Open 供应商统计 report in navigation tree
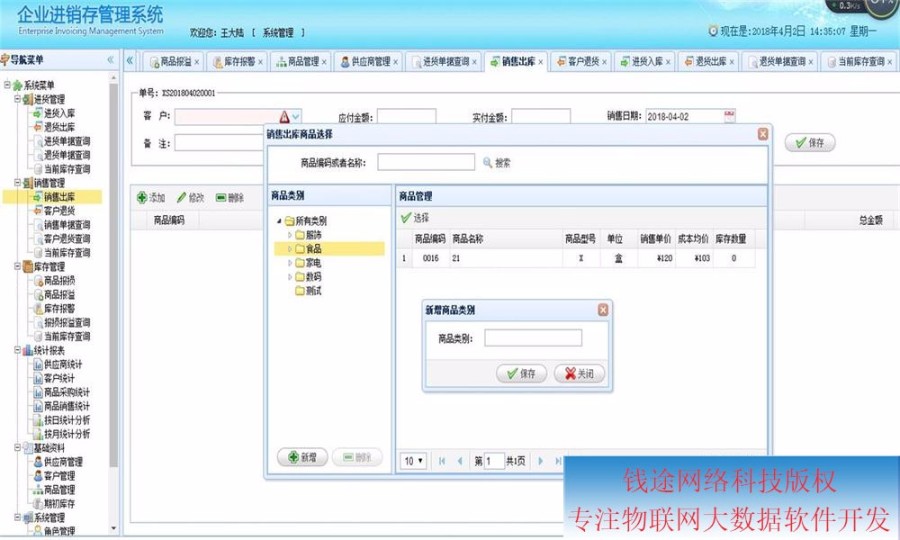900x540 pixels. pyautogui.click(x=63, y=364)
